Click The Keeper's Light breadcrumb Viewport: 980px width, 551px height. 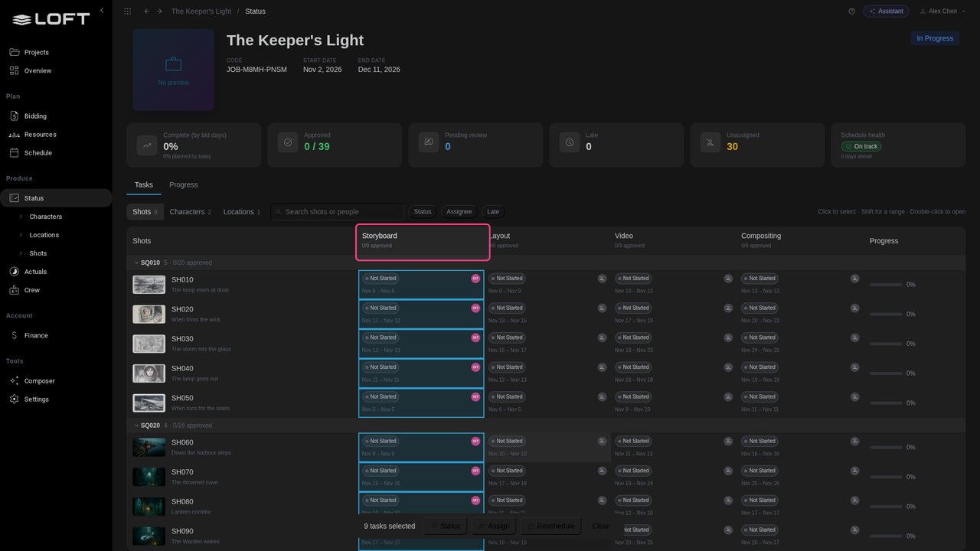(203, 11)
